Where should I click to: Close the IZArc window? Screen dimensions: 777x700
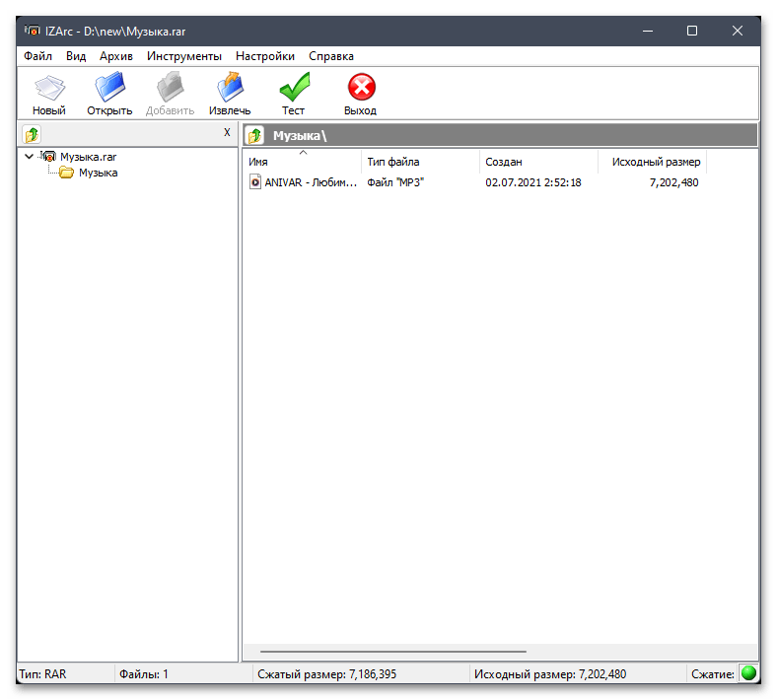[x=737, y=31]
